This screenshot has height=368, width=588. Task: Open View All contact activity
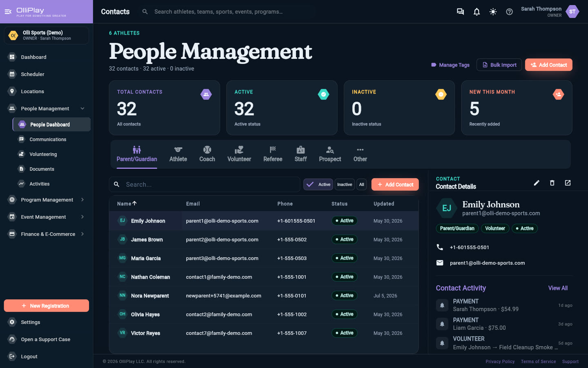(x=558, y=288)
